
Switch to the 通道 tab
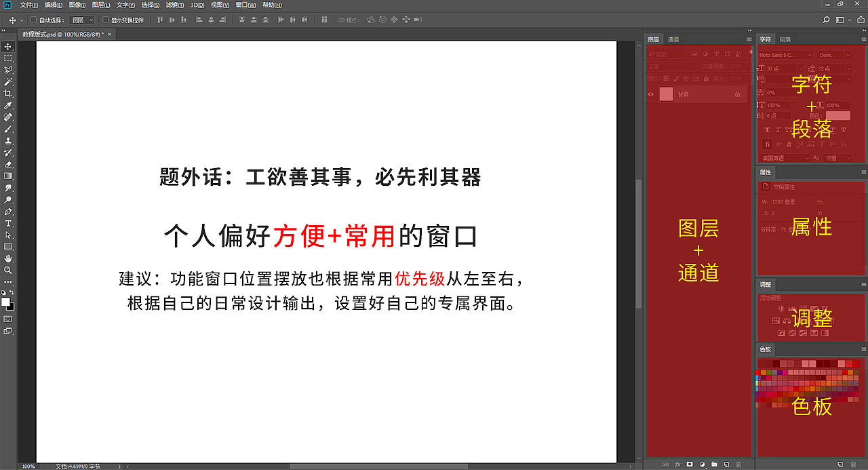(x=673, y=39)
